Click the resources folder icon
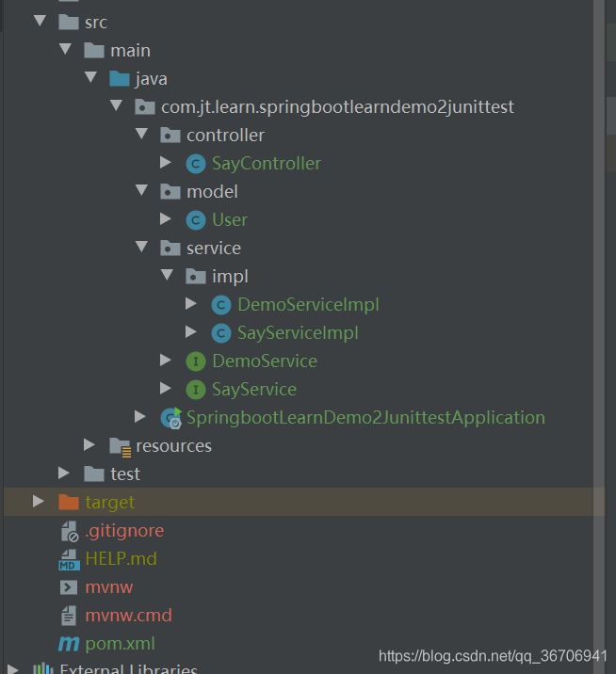The height and width of the screenshot is (674, 616). [120, 446]
